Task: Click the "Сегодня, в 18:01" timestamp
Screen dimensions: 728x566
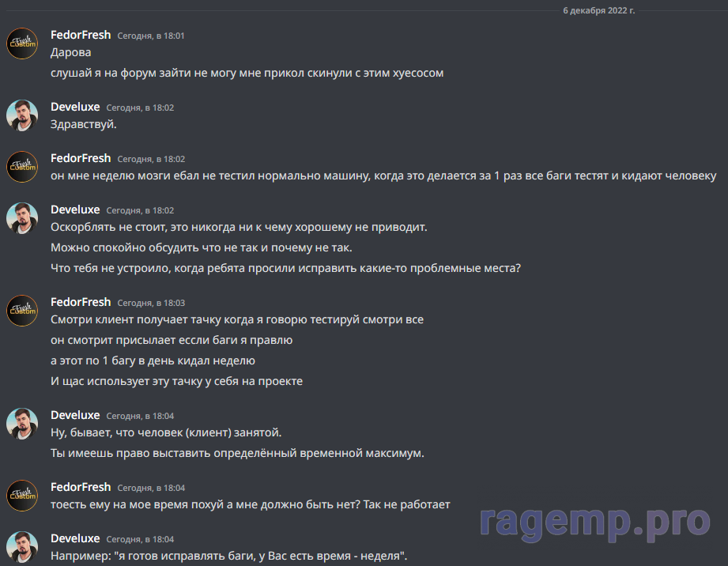Action: pyautogui.click(x=151, y=36)
